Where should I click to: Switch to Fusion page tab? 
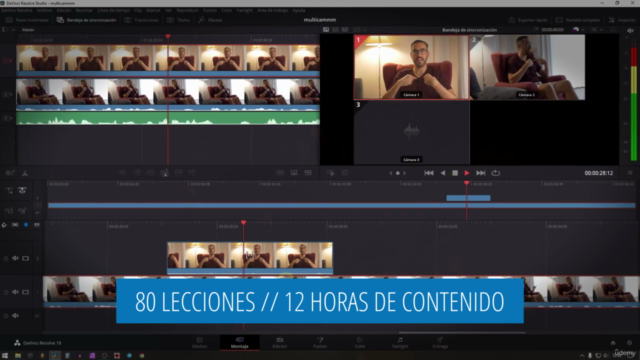tap(320, 342)
